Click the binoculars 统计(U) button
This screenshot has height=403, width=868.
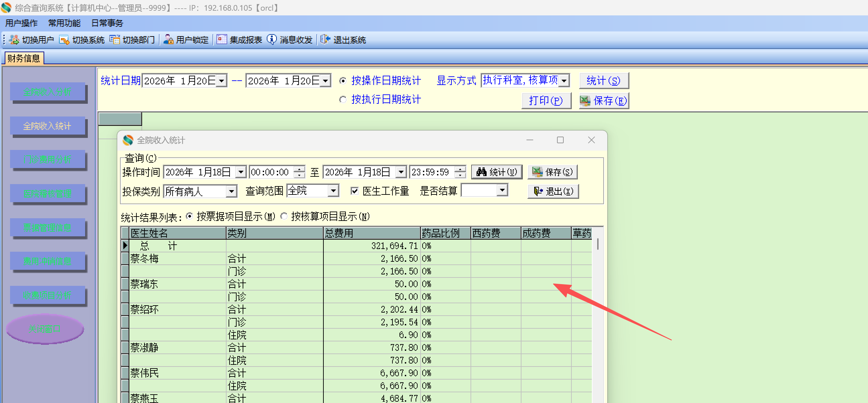coord(497,172)
